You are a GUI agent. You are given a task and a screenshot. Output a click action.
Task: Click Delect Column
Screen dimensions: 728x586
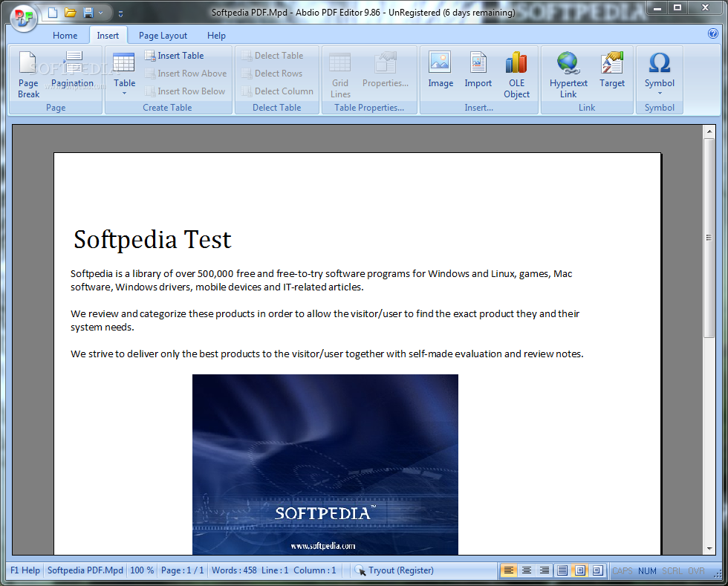pyautogui.click(x=277, y=91)
